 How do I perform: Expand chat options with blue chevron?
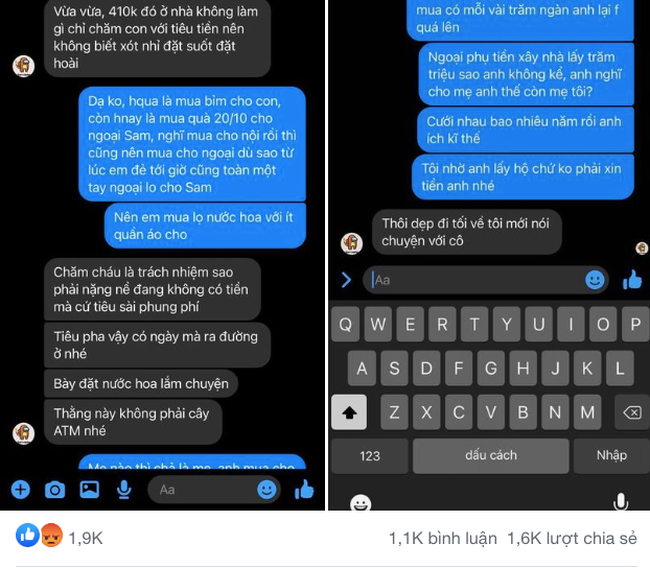pyautogui.click(x=346, y=280)
